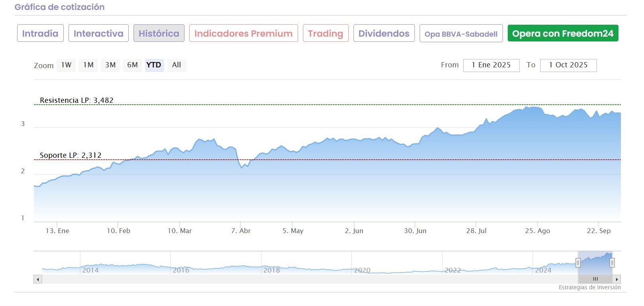
Task: Open the Estrategias de Inversión credit link
Action: (589, 287)
